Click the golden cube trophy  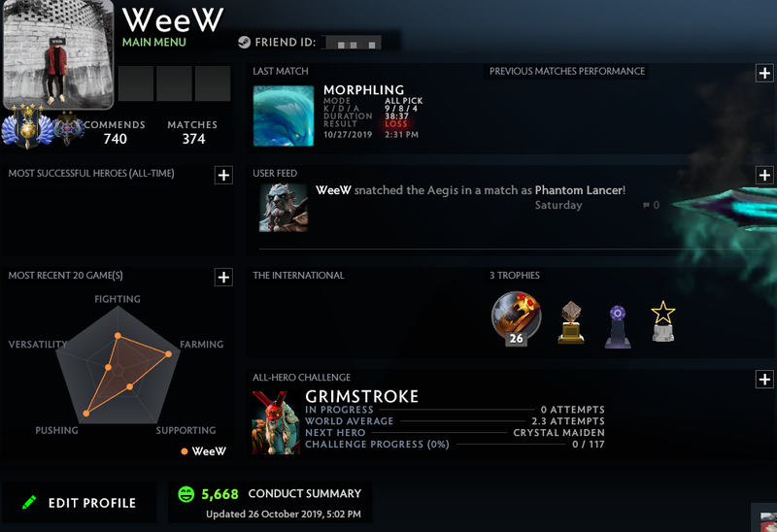tap(571, 322)
